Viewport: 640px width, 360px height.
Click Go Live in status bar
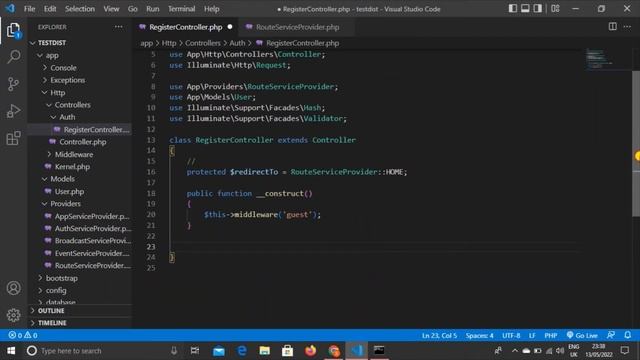click(x=582, y=335)
